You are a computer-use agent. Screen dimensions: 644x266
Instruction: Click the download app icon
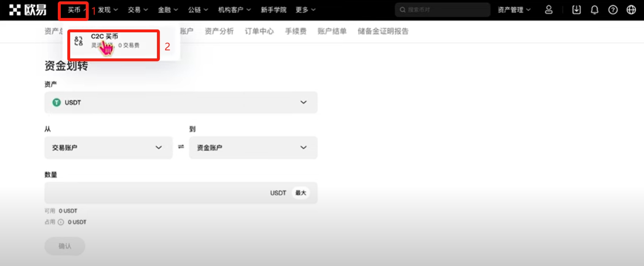(x=576, y=9)
